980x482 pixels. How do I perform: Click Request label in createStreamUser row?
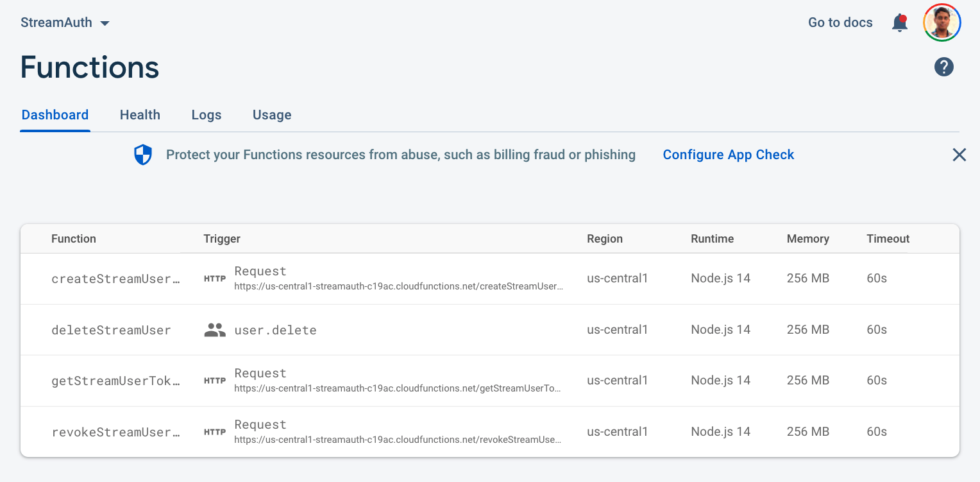[260, 271]
